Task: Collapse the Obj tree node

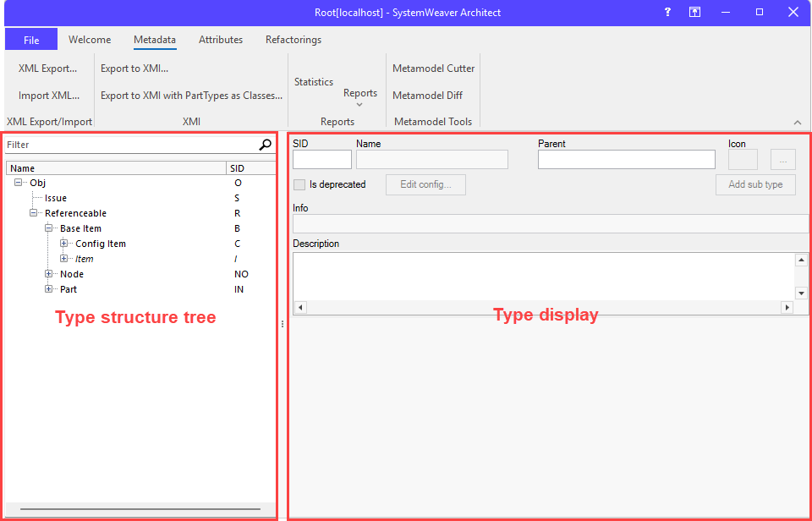Action: (18, 183)
